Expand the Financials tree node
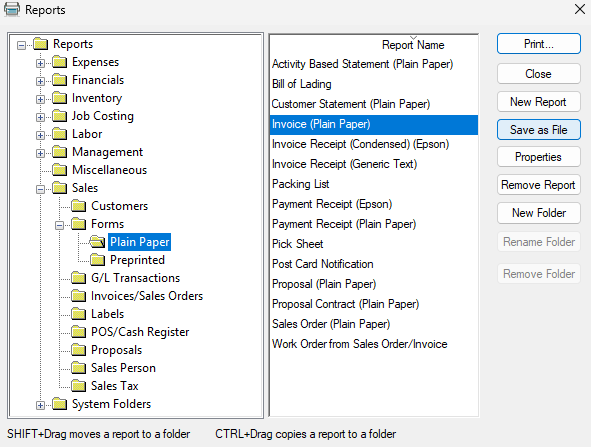This screenshot has width=591, height=447. coord(40,81)
